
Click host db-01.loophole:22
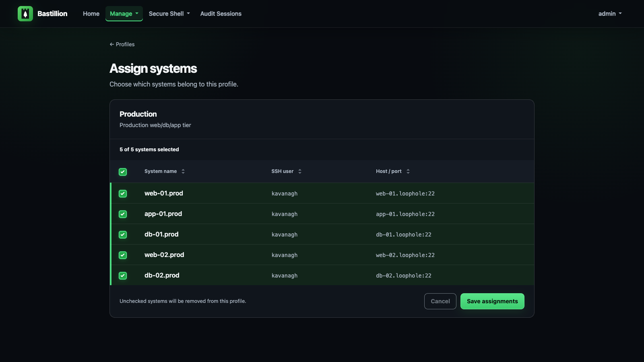tap(404, 234)
